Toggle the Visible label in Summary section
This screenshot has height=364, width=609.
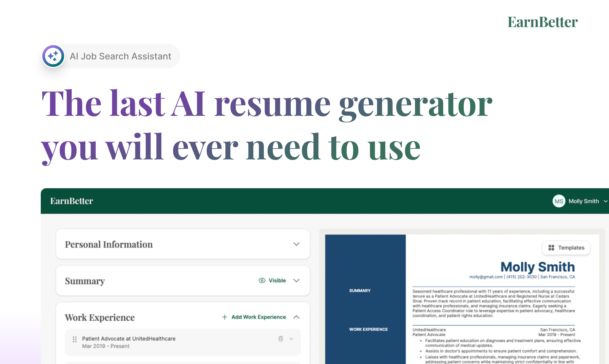point(277,281)
